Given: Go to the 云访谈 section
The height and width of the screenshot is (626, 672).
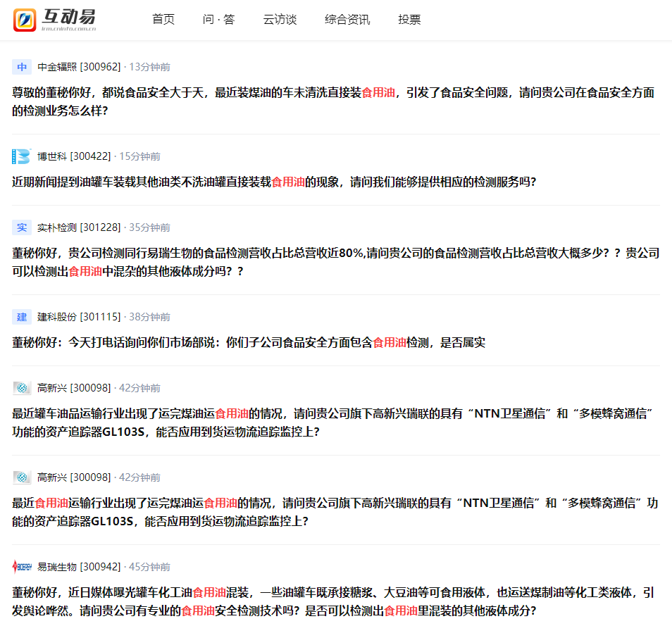Looking at the screenshot, I should pos(280,19).
